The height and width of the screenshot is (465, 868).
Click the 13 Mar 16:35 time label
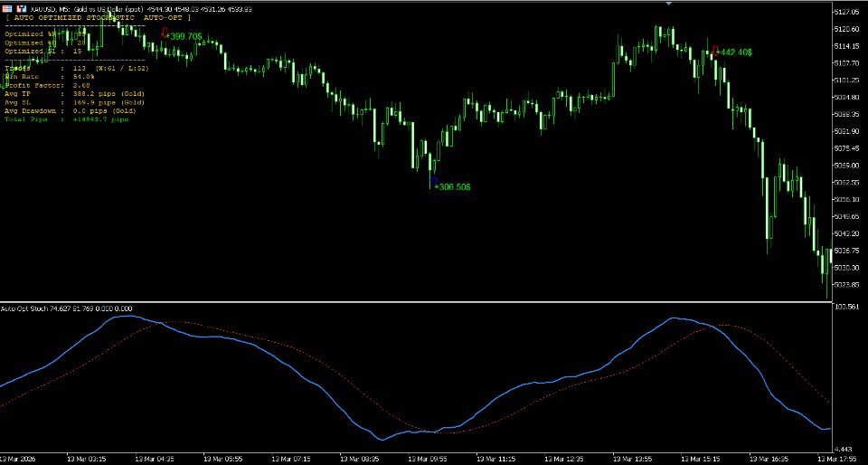(769, 459)
